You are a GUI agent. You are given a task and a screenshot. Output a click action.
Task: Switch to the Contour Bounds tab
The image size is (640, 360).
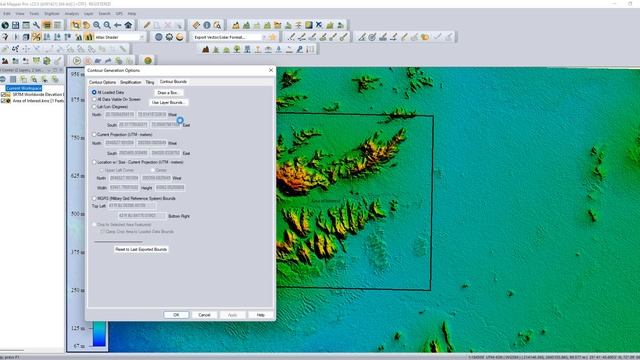[173, 82]
